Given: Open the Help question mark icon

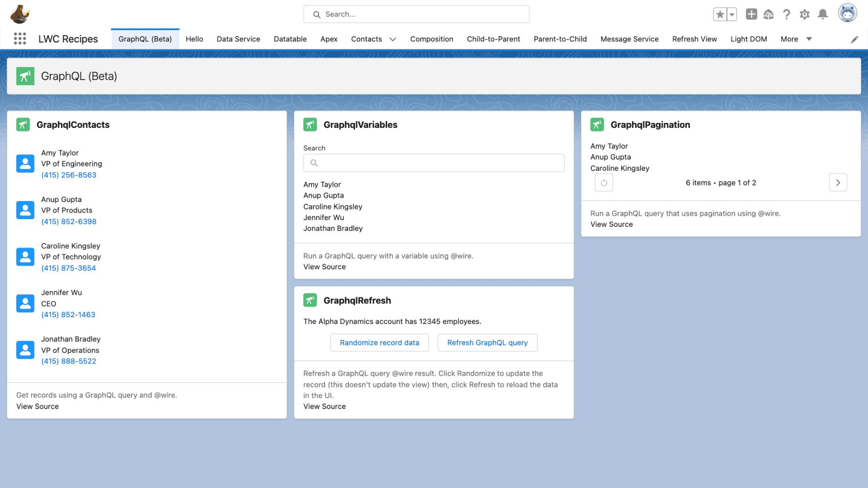Looking at the screenshot, I should coord(786,15).
